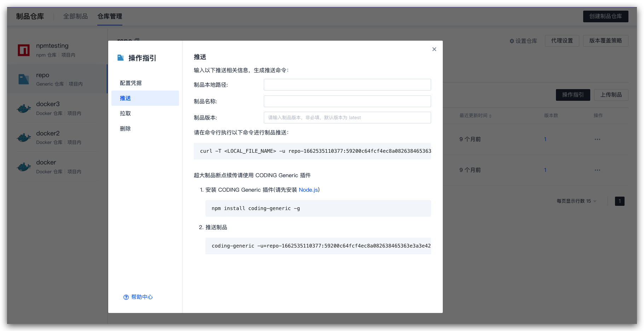Viewport: 644px width, 331px height.
Task: Open 每页显示行数 15 dropdown
Action: coord(576,201)
